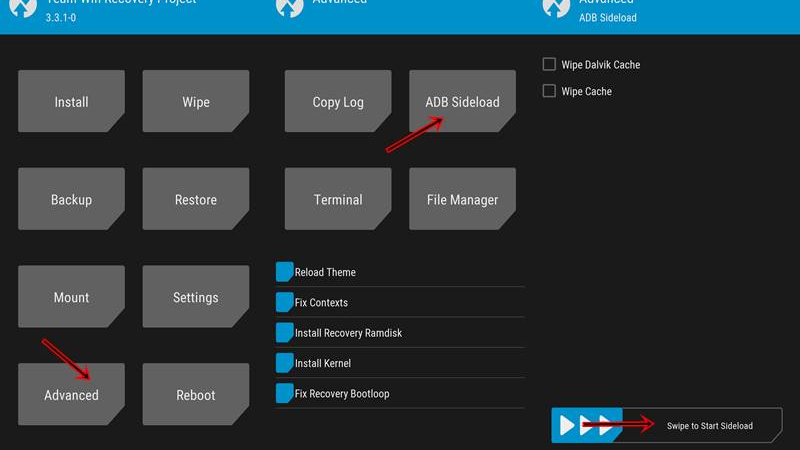Open the File Manager
This screenshot has width=800, height=450.
(462, 199)
